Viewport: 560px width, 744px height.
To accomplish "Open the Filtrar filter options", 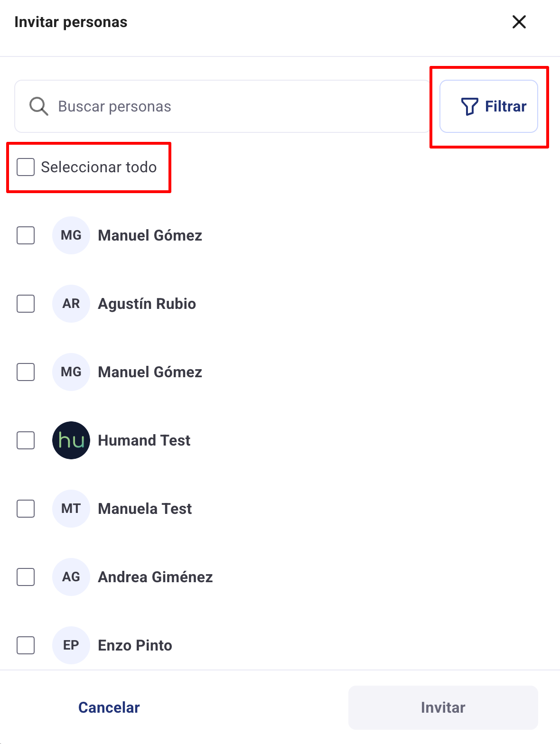I will (488, 106).
